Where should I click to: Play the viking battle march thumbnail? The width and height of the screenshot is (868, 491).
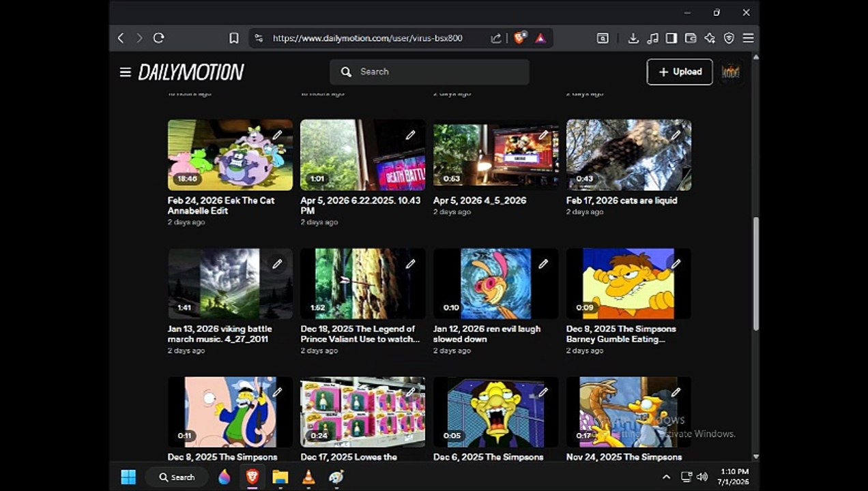230,284
